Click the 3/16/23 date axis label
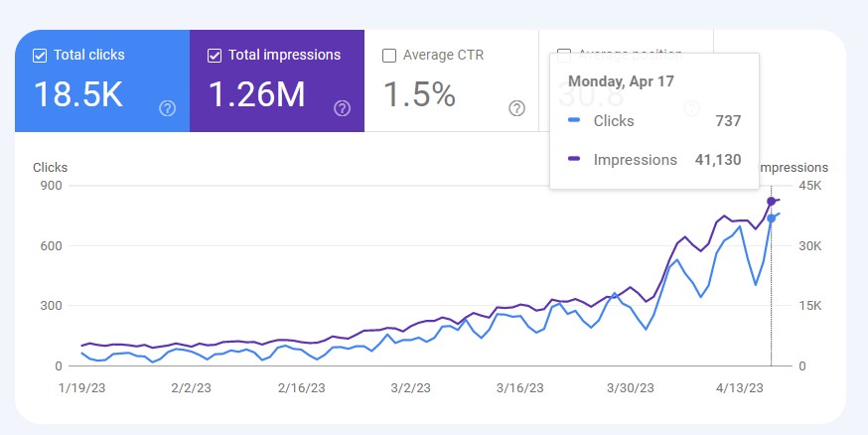This screenshot has height=435, width=868. 519,388
